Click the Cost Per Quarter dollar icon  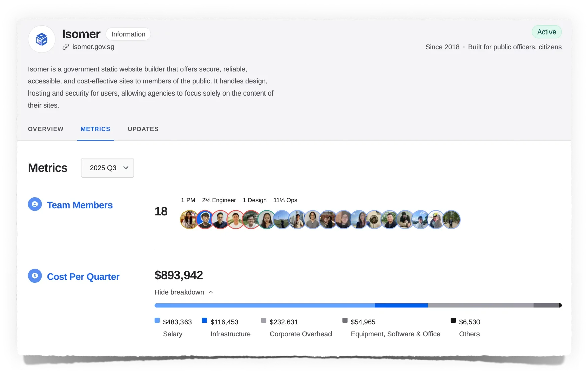35,276
